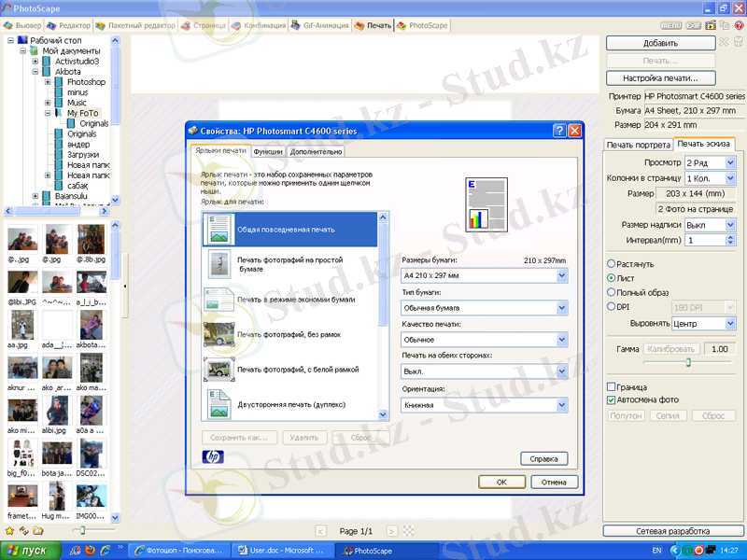Open the MENU icon in top bar

[x=671, y=25]
